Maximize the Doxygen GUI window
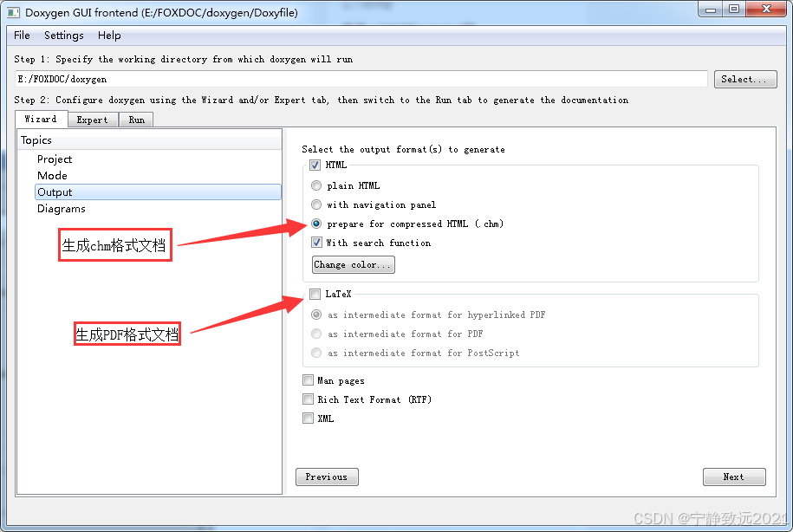 click(734, 10)
